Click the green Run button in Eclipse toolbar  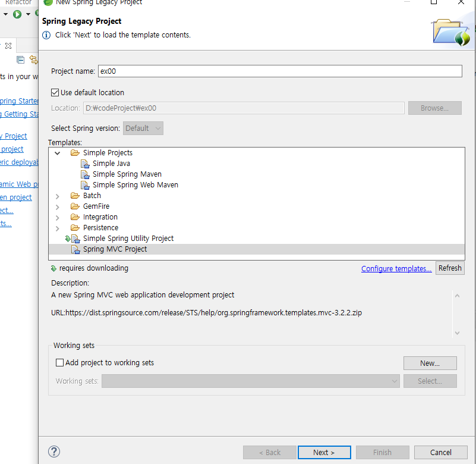pos(17,14)
